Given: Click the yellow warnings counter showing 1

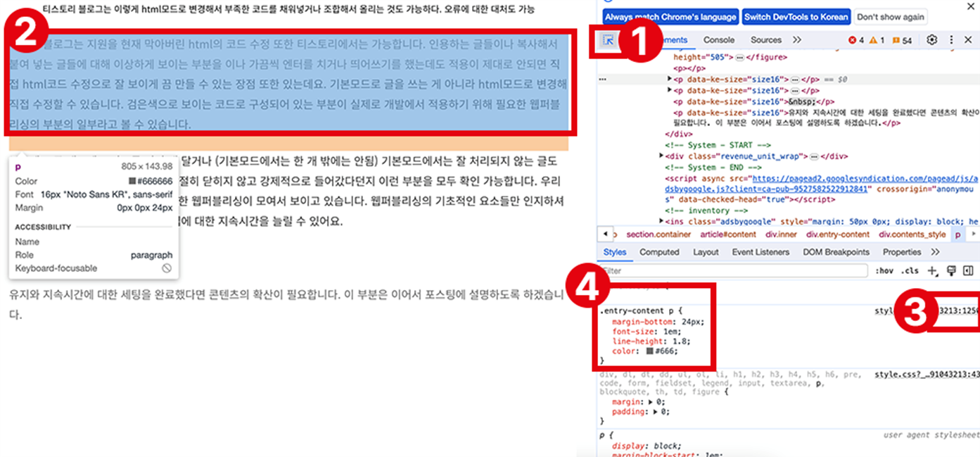Looking at the screenshot, I should 877,40.
